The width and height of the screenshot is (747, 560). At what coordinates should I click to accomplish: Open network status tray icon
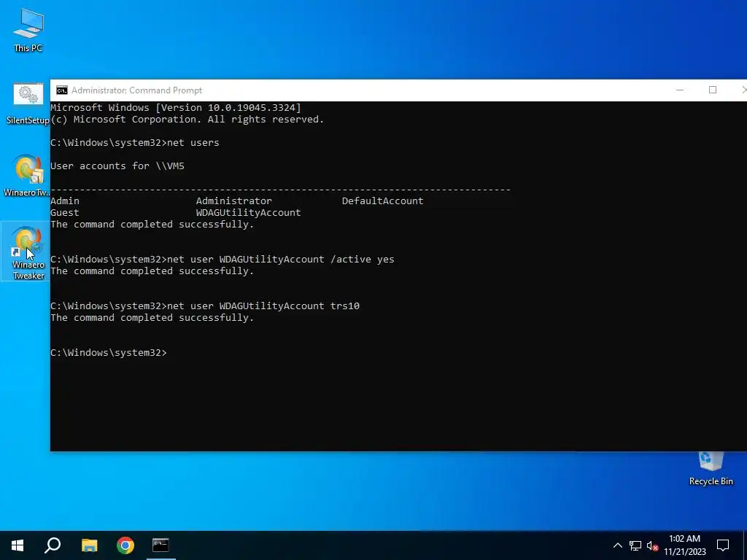(x=635, y=545)
